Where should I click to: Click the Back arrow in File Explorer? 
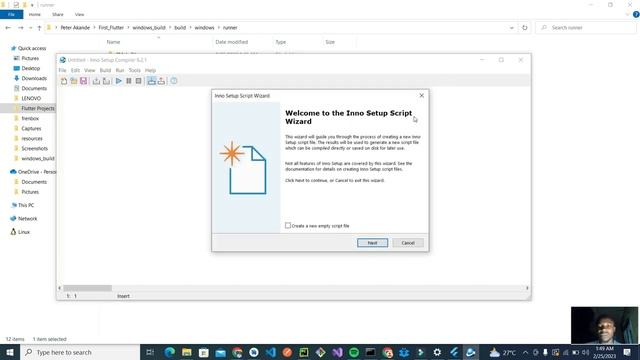(x=8, y=28)
